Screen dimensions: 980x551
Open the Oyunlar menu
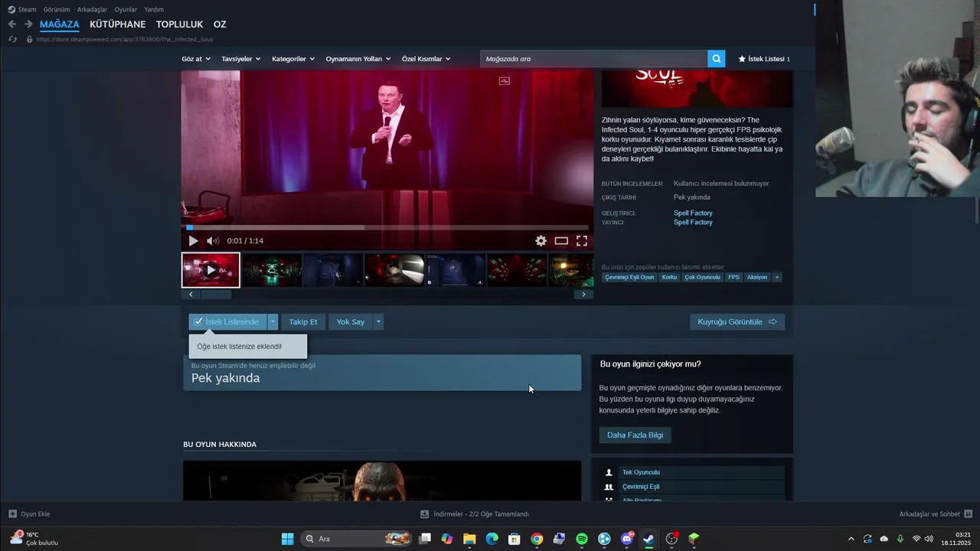[x=126, y=9]
